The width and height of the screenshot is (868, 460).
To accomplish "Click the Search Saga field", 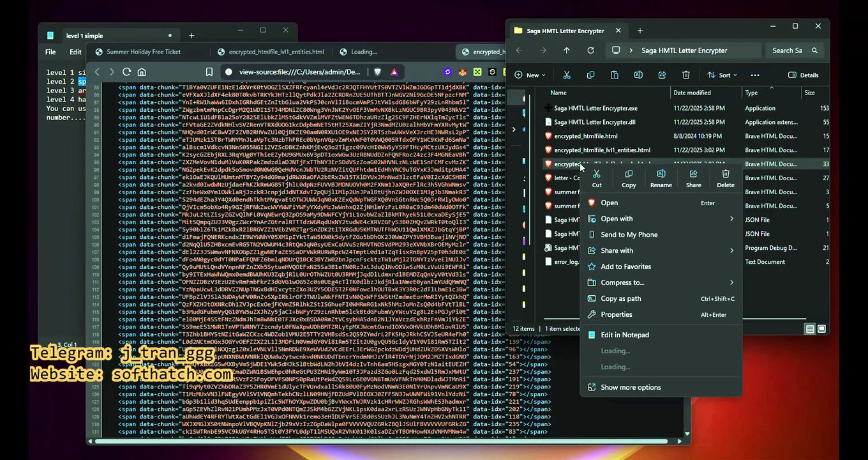I will pos(795,50).
